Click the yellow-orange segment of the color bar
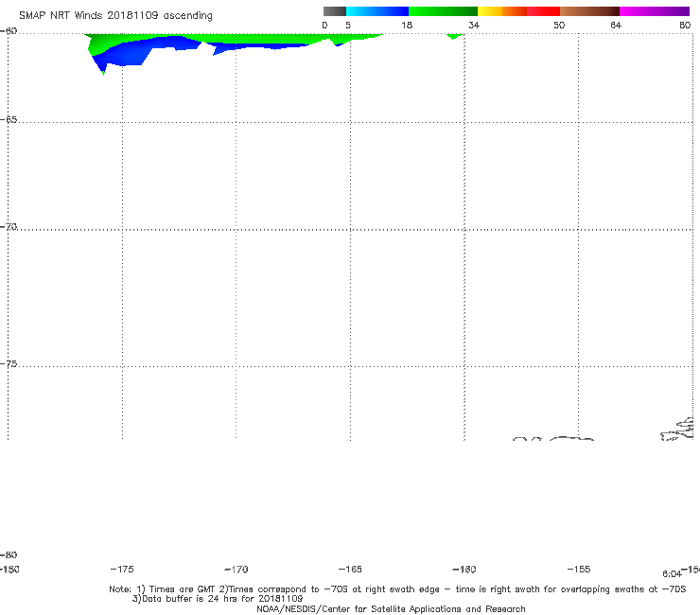Viewport: 700px width, 615px height. pos(502,11)
